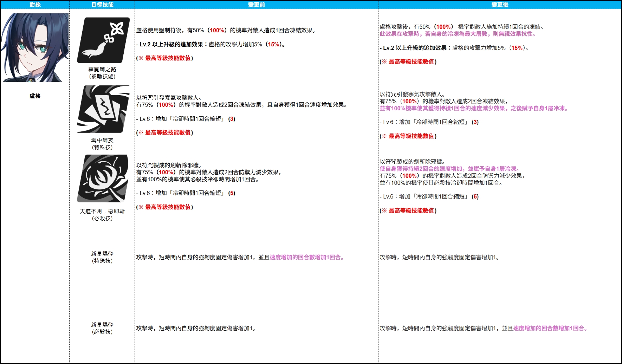622x364 pixels.
Task: Click the 雪中師友 (特殊技) label
Action: click(102, 144)
